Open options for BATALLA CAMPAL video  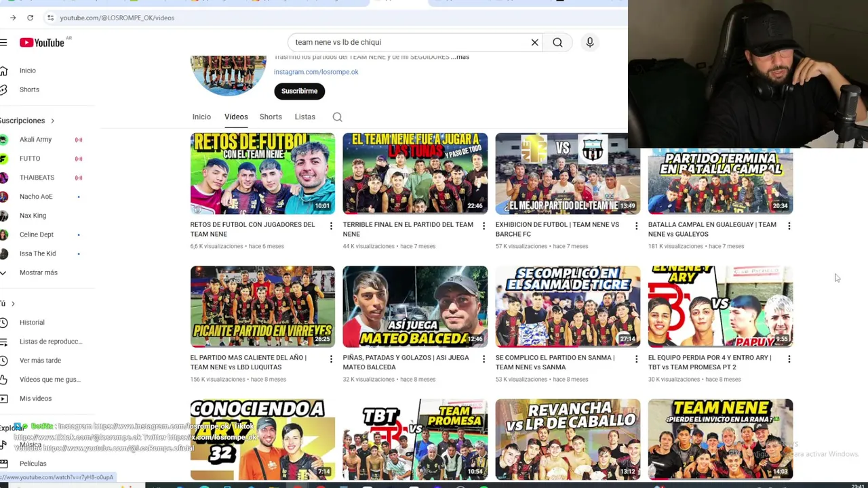coord(789,226)
